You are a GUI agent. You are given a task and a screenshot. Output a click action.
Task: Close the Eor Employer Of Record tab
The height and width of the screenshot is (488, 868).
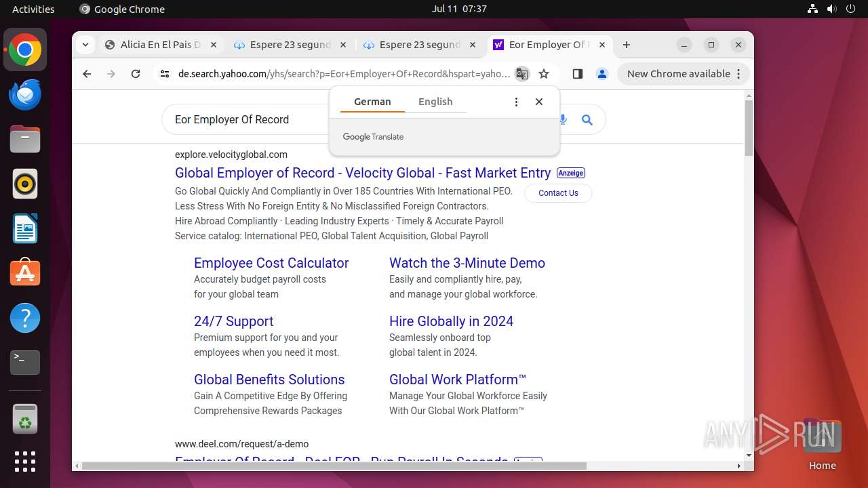tap(602, 45)
